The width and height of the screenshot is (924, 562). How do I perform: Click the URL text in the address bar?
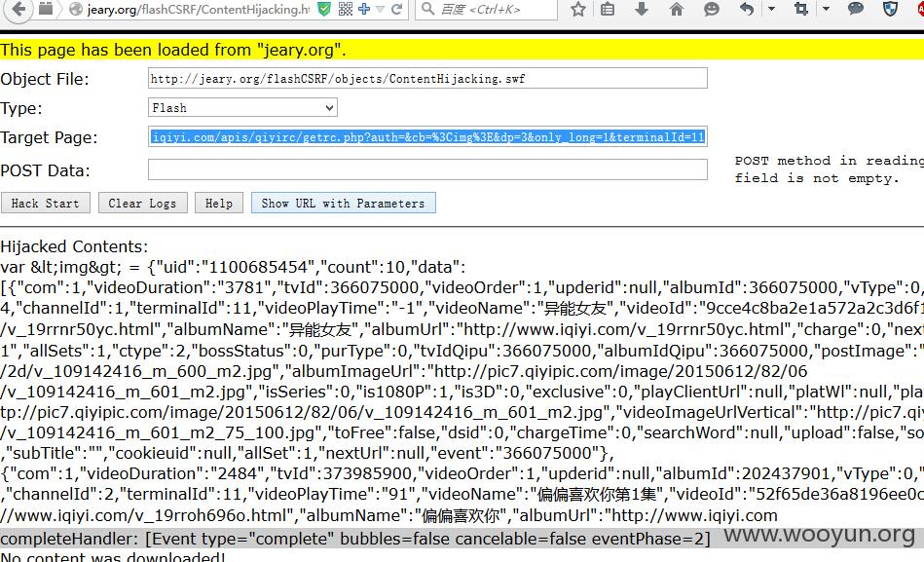198,10
